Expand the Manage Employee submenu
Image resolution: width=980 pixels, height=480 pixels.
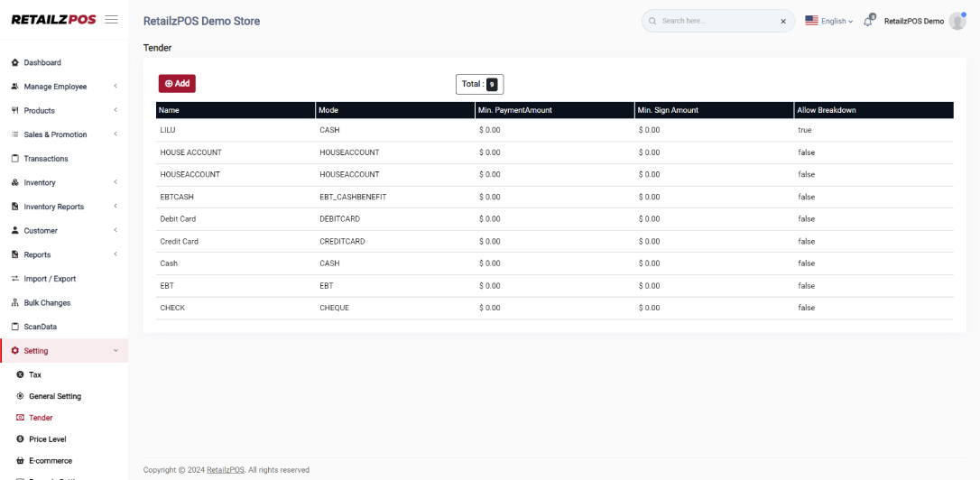[x=115, y=87]
